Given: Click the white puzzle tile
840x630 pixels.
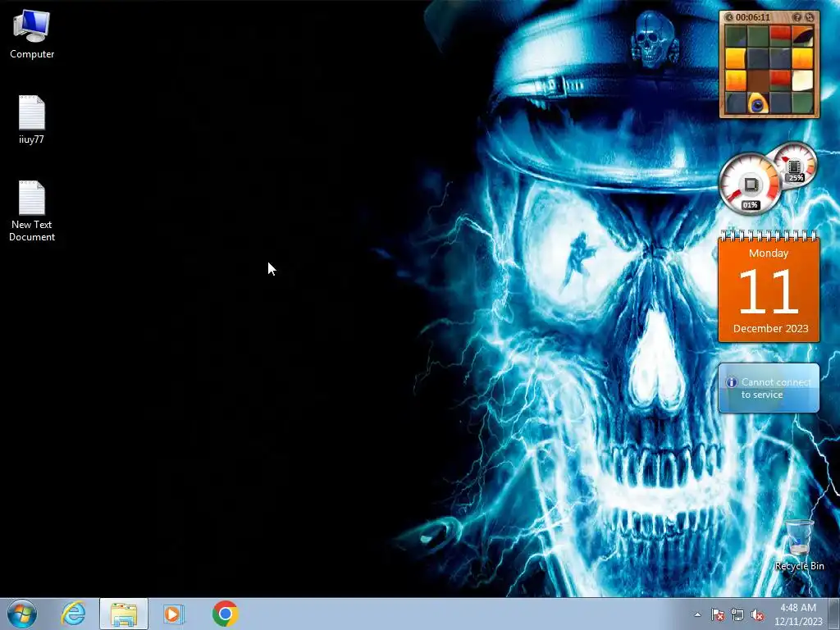Looking at the screenshot, I should point(802,80).
